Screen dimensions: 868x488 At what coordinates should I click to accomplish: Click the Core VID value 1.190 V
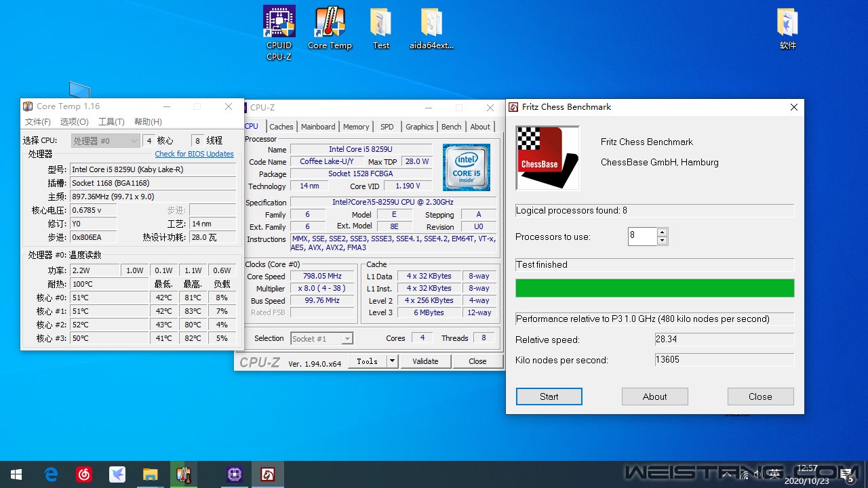408,186
